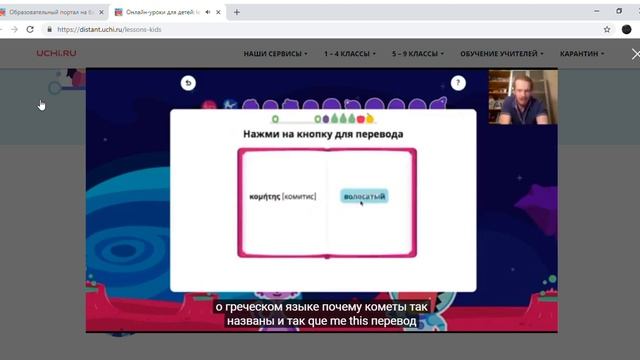Image resolution: width=640 pixels, height=360 pixels.
Task: Expand the 1–4 КЛАССЫ menu
Action: [350, 53]
